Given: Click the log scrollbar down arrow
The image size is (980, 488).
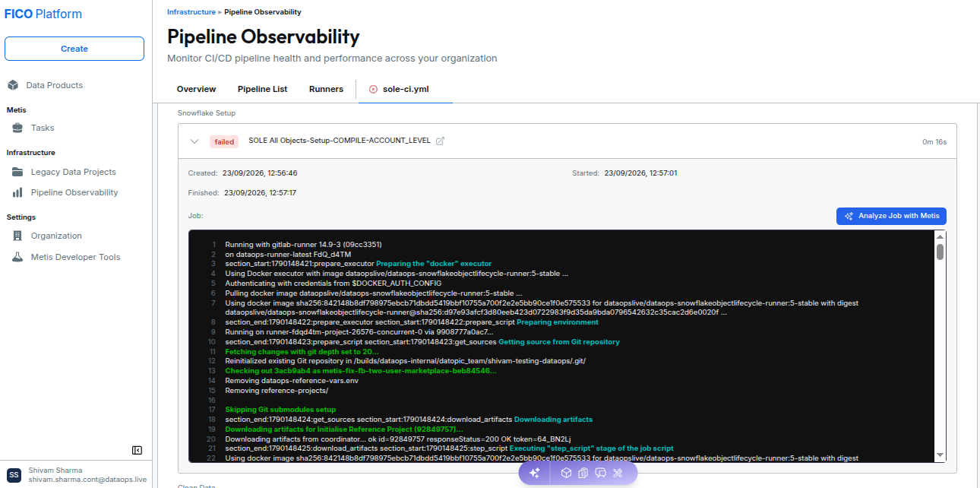Looking at the screenshot, I should 940,455.
